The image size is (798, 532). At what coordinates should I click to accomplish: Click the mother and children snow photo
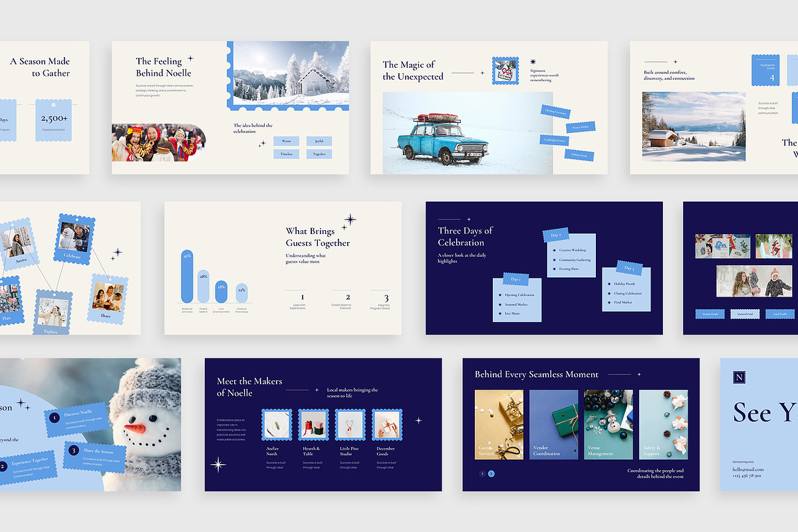tap(754, 281)
